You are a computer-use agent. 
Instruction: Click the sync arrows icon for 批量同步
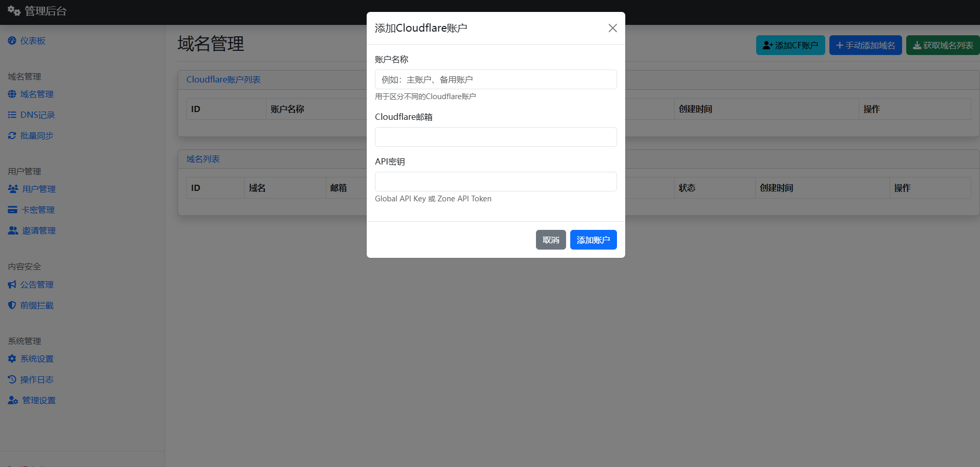[12, 135]
